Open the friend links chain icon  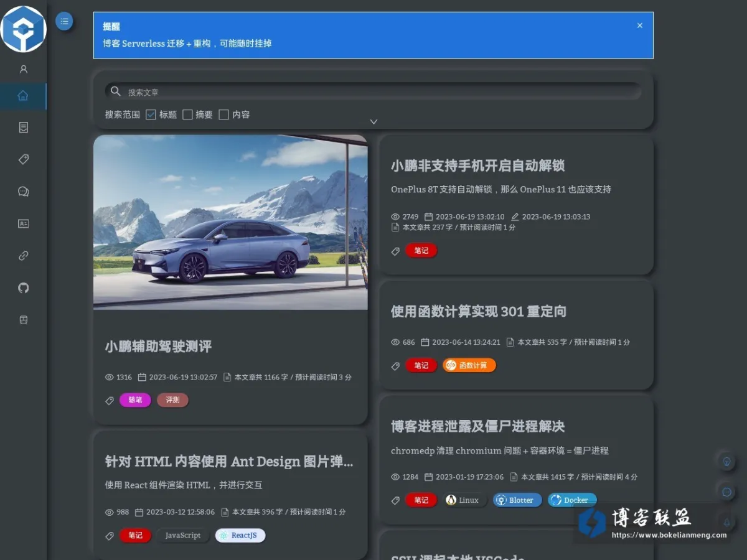(23, 256)
